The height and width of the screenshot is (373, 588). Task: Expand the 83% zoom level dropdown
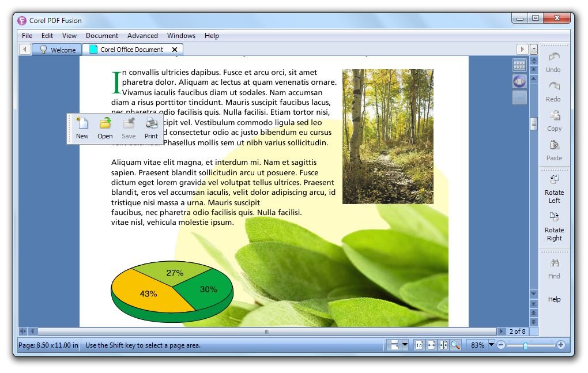(x=491, y=345)
